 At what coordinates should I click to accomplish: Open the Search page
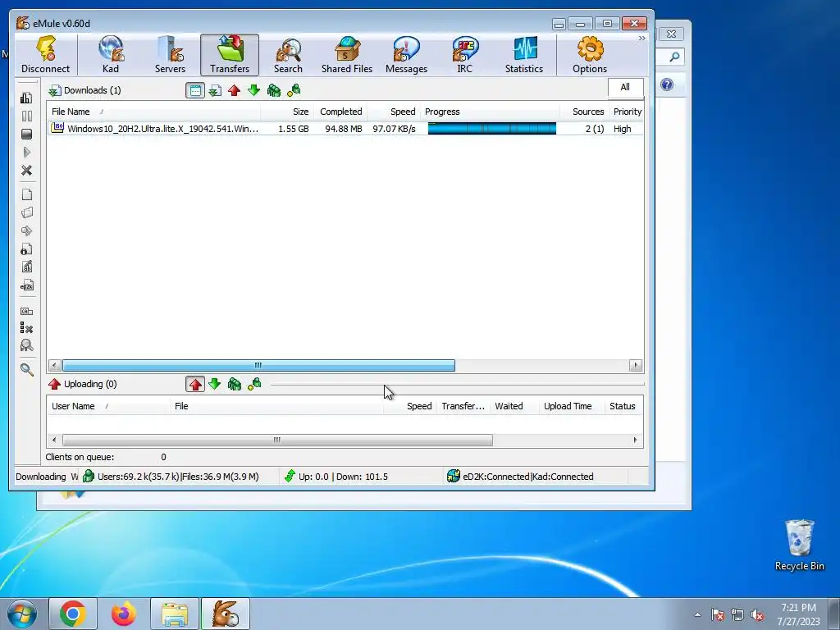(x=288, y=55)
